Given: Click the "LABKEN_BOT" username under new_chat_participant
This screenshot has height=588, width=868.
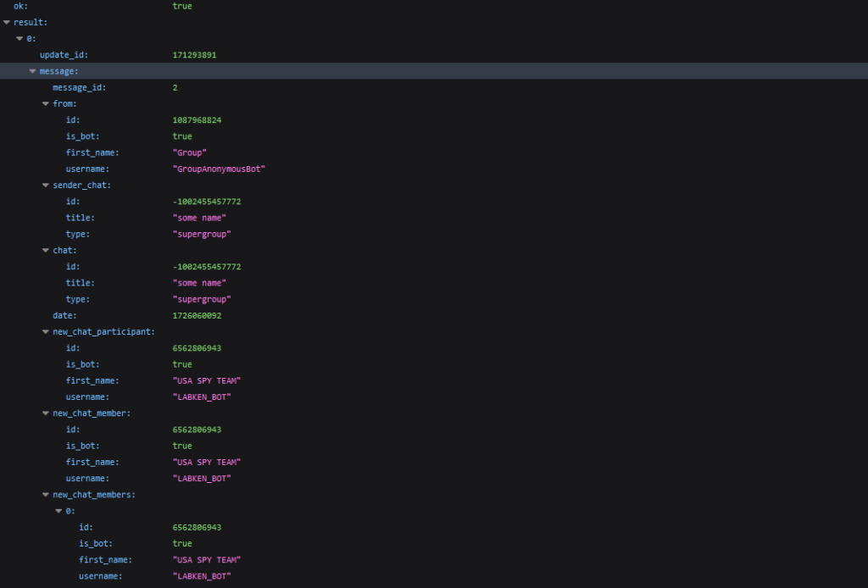Looking at the screenshot, I should click(202, 397).
